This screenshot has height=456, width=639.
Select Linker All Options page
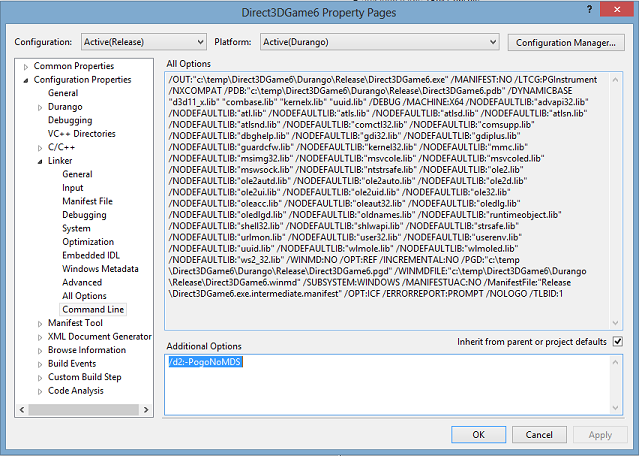point(84,296)
